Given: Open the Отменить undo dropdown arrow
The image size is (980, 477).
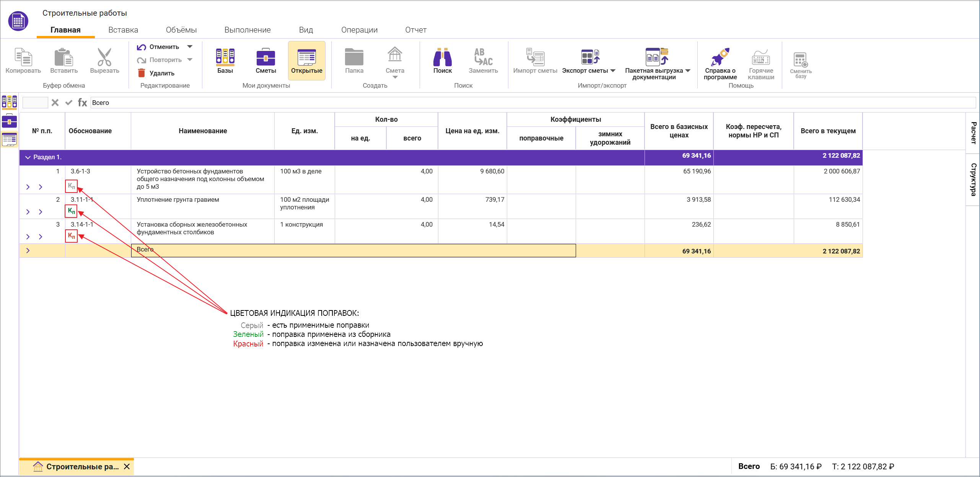Looking at the screenshot, I should [x=190, y=47].
